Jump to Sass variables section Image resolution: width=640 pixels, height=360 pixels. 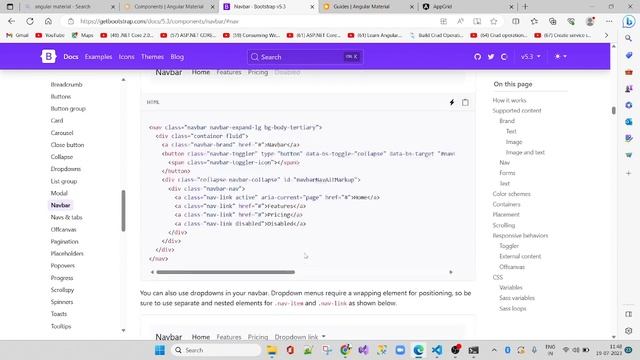(x=517, y=298)
